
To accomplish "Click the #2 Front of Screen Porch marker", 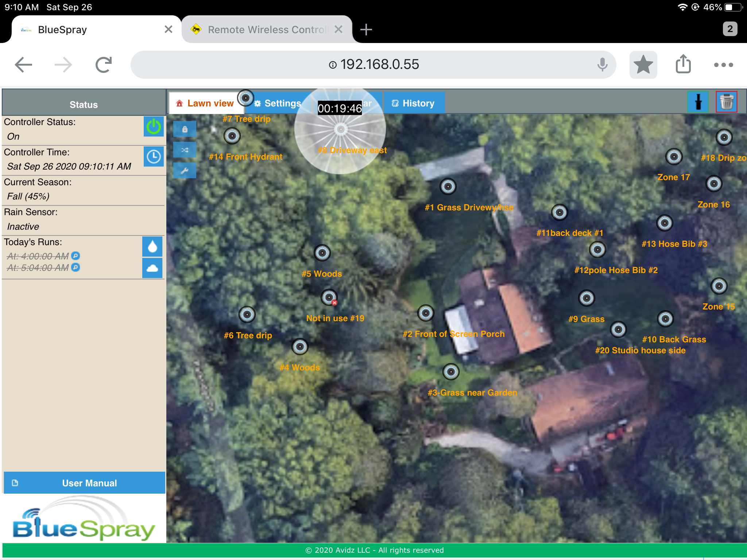I will tap(426, 313).
